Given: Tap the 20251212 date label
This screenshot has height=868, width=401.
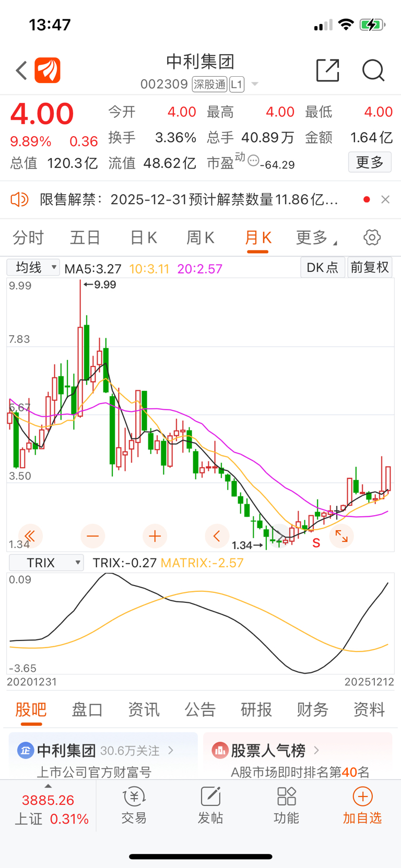Looking at the screenshot, I should coord(369,682).
